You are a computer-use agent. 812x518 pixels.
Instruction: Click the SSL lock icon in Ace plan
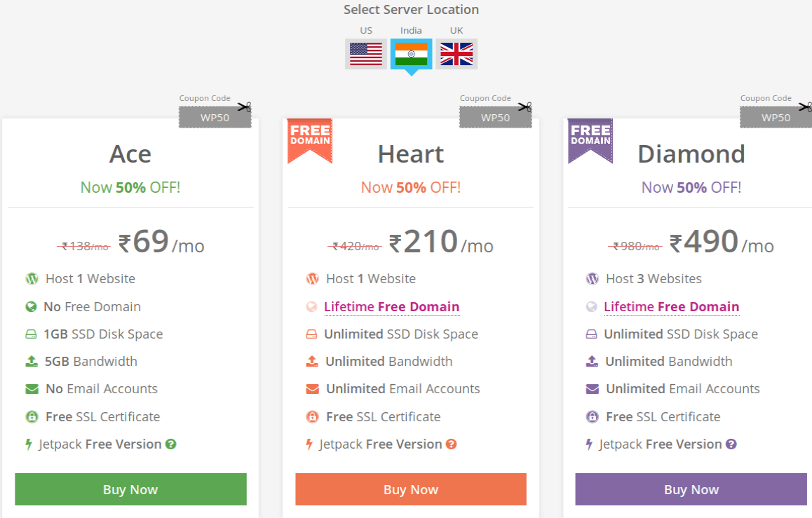32,416
